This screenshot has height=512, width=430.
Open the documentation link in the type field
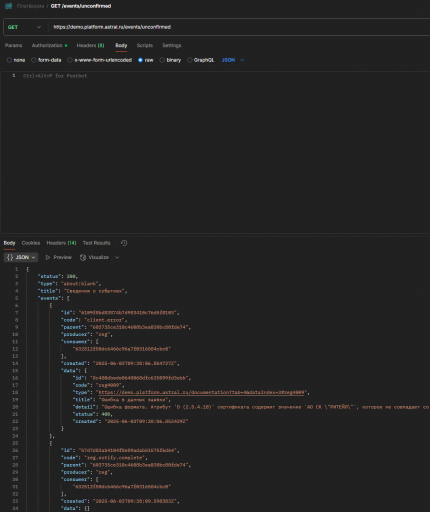pyautogui.click(x=202, y=392)
